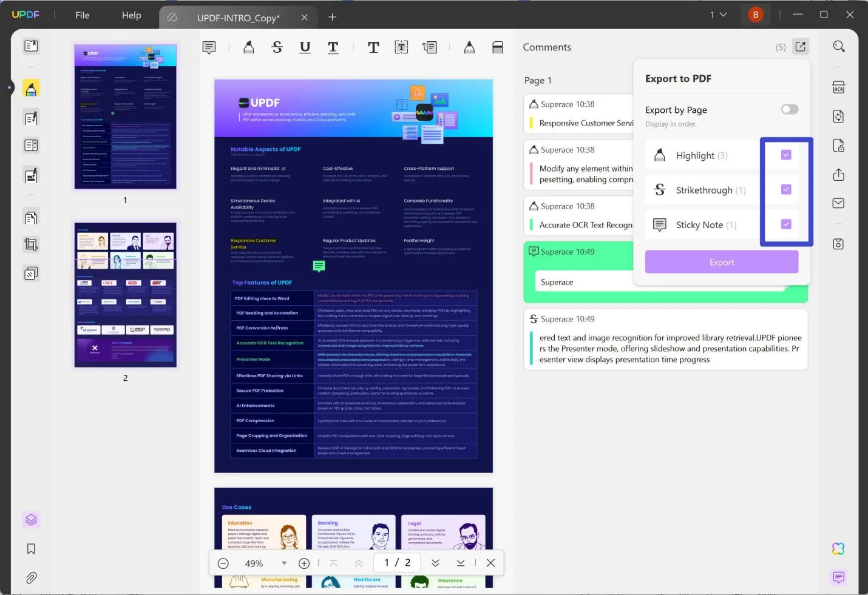The image size is (868, 595).
Task: Open the Convert PDF icon in right sidebar
Action: tap(838, 116)
